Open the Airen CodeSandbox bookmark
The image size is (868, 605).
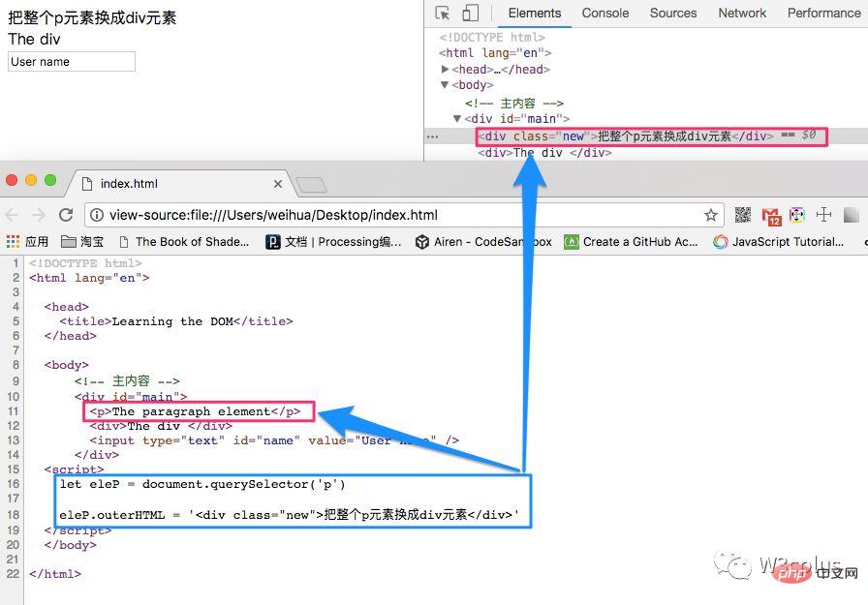(483, 242)
